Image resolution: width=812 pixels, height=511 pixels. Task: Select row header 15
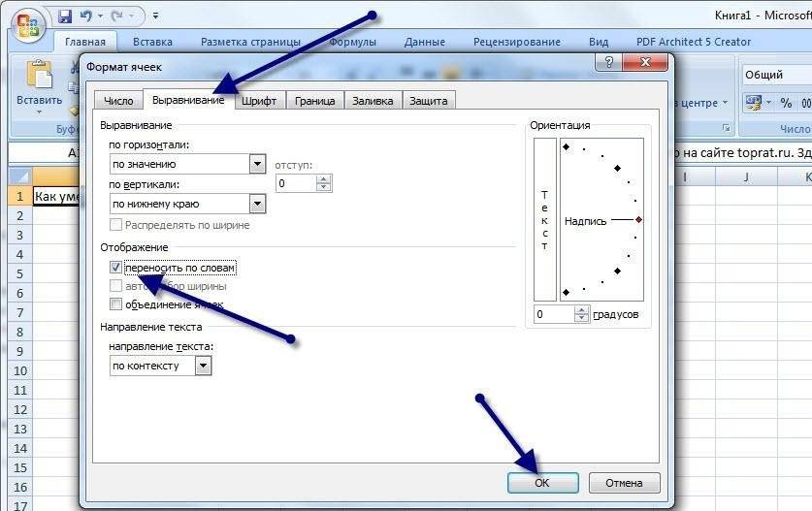19,467
